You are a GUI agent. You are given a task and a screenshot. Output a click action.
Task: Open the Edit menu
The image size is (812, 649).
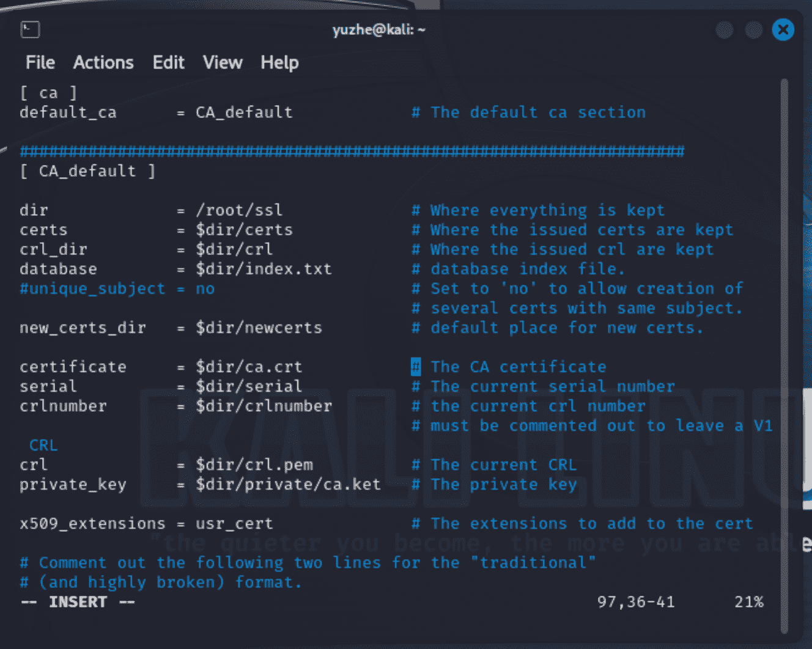(x=168, y=62)
